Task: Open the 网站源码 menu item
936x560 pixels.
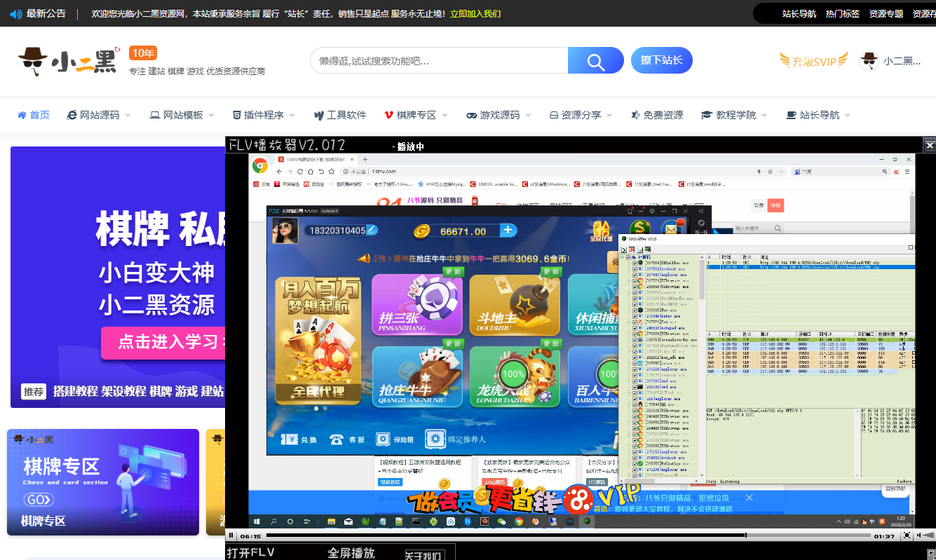Action: (x=93, y=115)
